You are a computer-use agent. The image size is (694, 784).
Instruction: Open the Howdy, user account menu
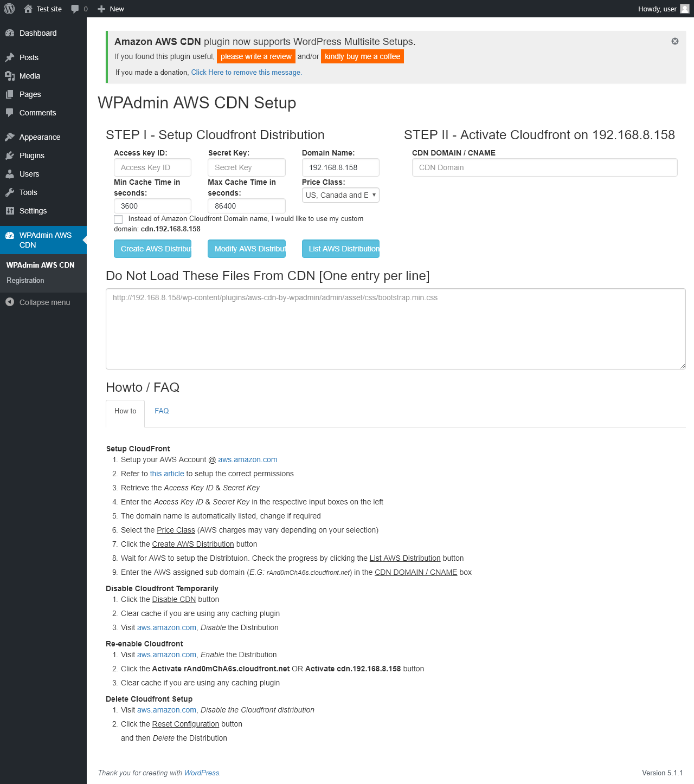(664, 9)
